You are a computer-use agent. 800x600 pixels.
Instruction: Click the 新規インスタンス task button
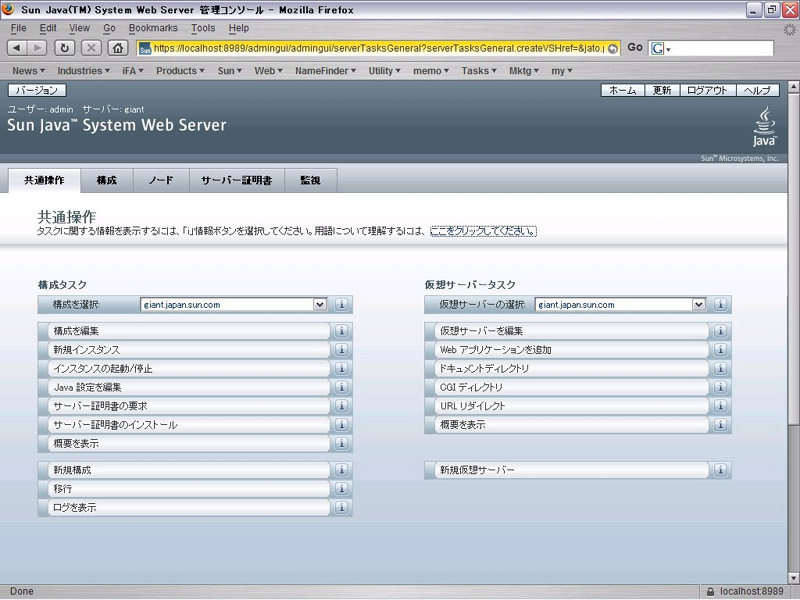point(189,349)
